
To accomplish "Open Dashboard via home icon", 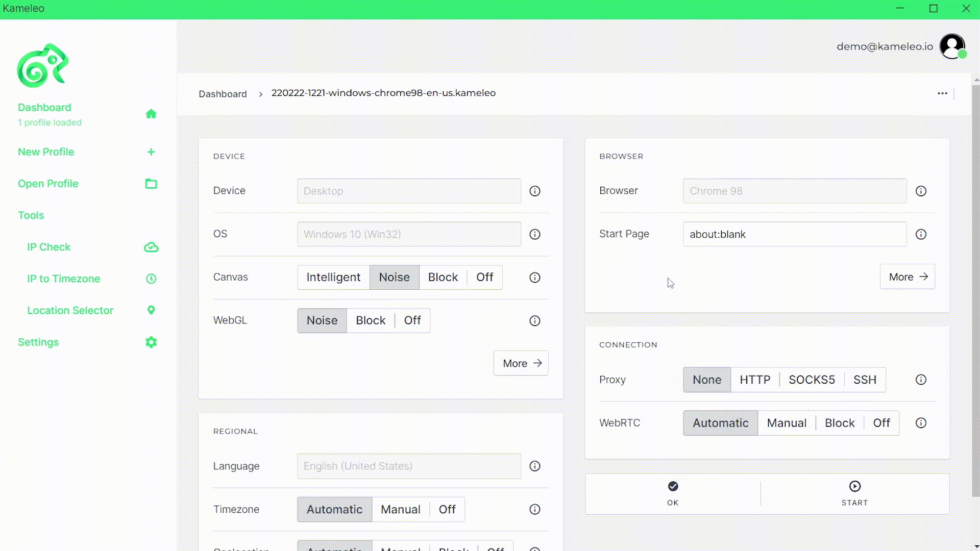I will (x=151, y=113).
